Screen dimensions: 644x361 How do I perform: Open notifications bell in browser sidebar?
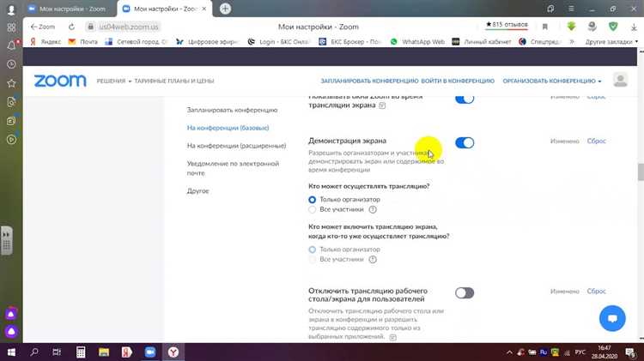tap(11, 45)
